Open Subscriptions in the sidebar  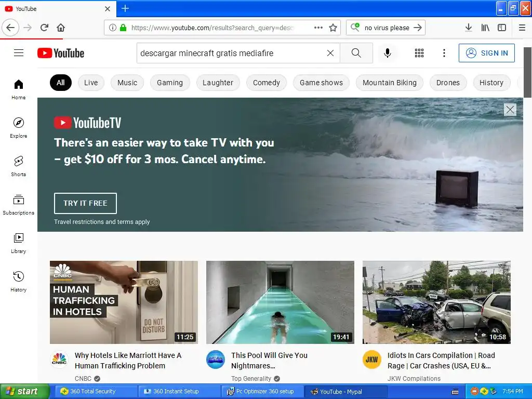[18, 205]
